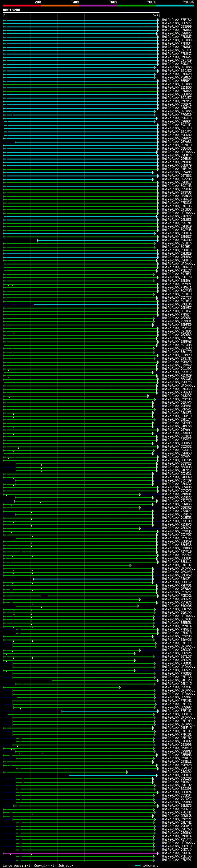Select hit label UniRef100_Q9M9E7
Screen dimensions: 197x868
[176, 308]
